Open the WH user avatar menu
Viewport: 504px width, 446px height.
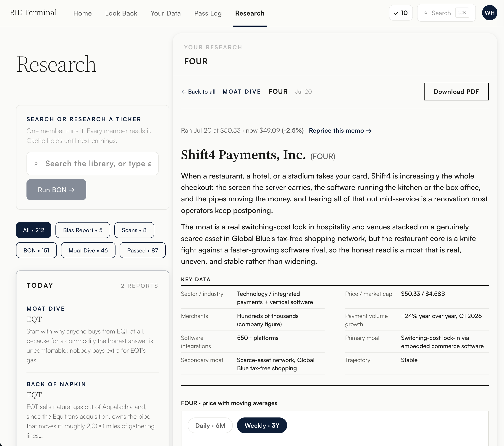pyautogui.click(x=489, y=13)
